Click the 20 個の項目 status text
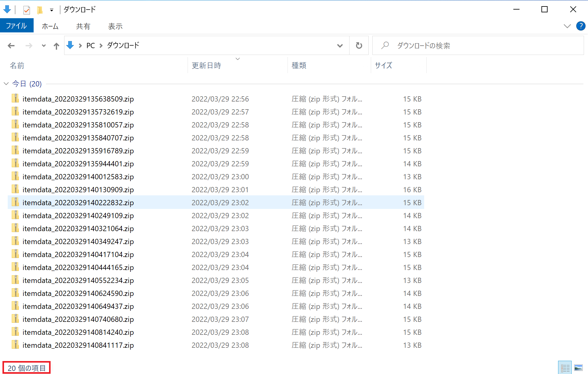588x374 pixels. tap(27, 368)
